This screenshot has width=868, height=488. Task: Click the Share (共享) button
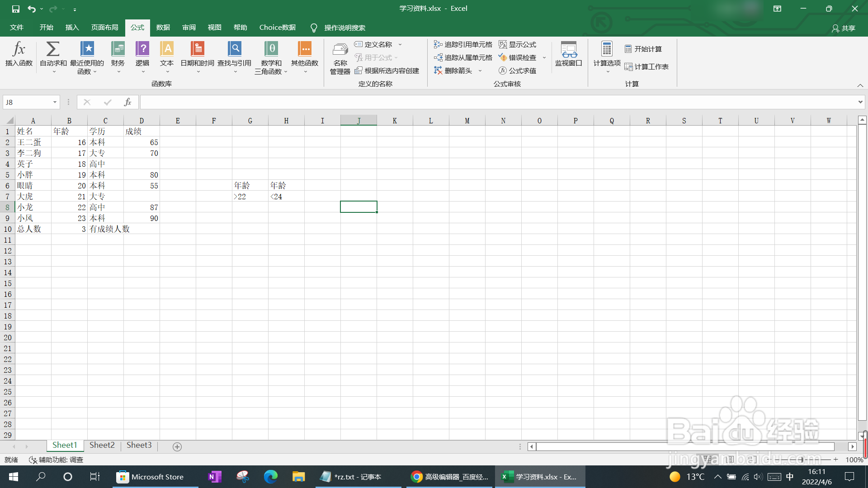click(844, 28)
